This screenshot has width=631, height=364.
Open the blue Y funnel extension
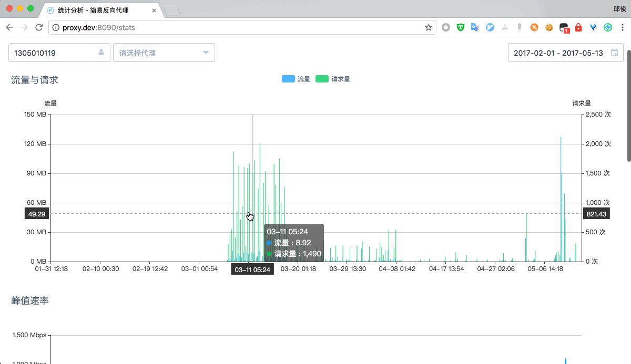(x=593, y=27)
